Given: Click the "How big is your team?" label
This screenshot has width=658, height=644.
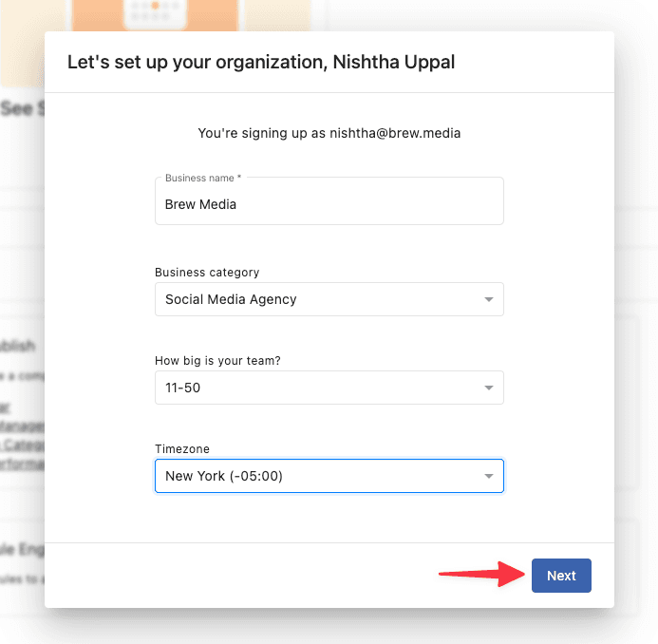Looking at the screenshot, I should coord(217,361).
